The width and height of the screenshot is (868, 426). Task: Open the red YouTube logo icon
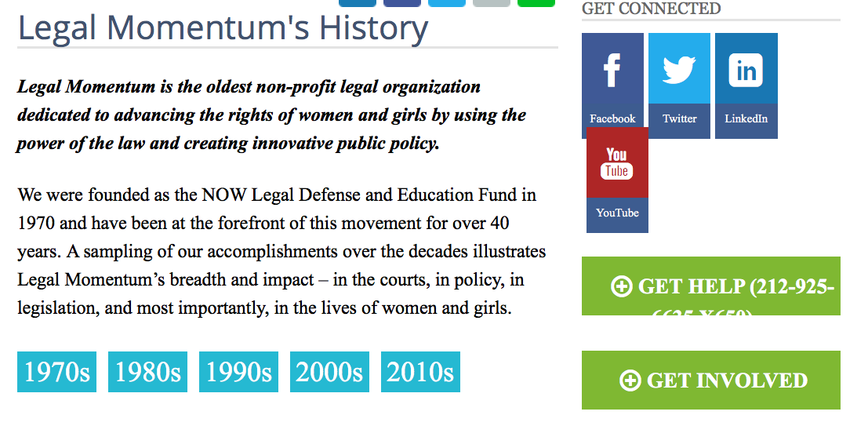617,162
